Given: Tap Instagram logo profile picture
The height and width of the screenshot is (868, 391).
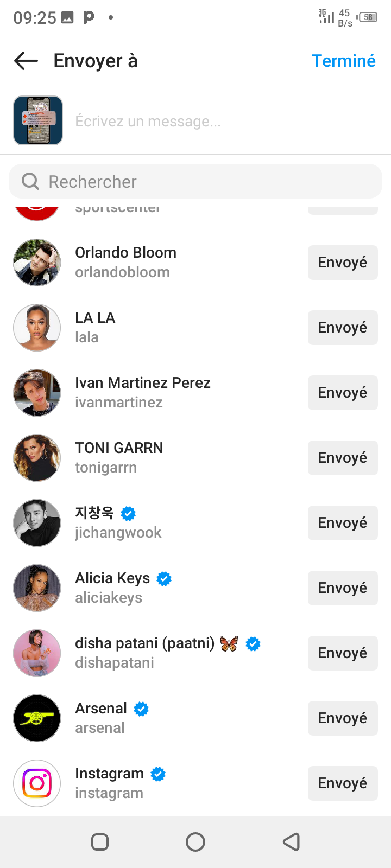Looking at the screenshot, I should [x=37, y=783].
